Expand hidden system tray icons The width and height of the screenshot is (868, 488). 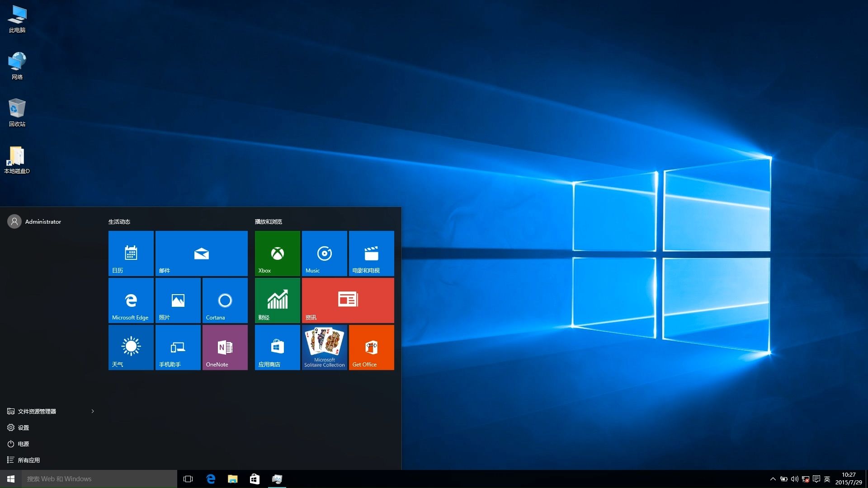[773, 479]
